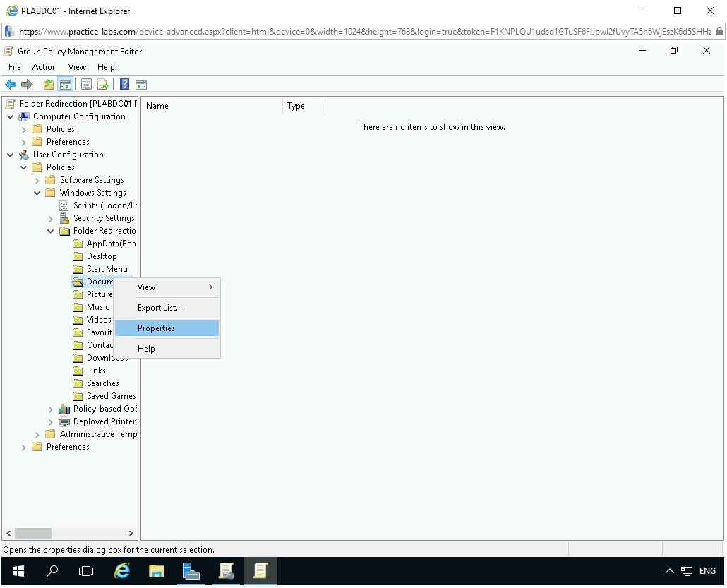727x588 pixels.
Task: Click the Policy-based QoS chart icon
Action: click(x=64, y=409)
